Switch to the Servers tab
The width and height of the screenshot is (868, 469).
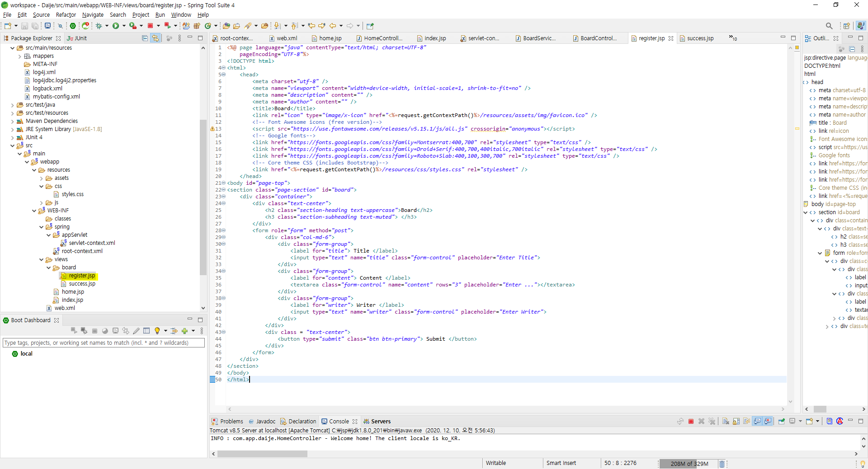click(377, 421)
